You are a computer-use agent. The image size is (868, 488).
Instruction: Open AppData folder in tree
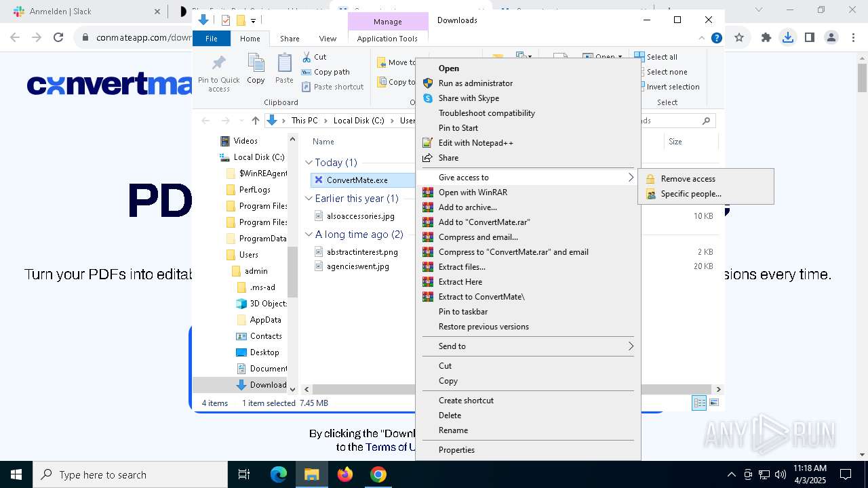[265, 320]
